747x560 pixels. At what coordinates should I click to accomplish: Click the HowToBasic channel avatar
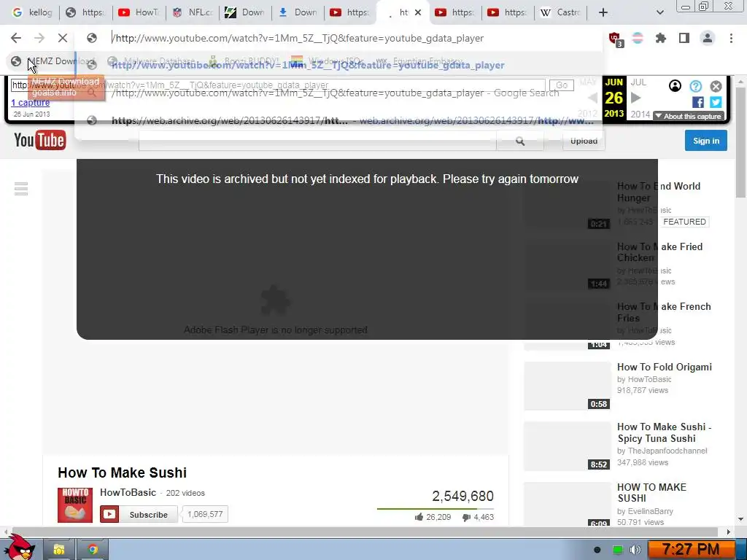click(x=75, y=505)
